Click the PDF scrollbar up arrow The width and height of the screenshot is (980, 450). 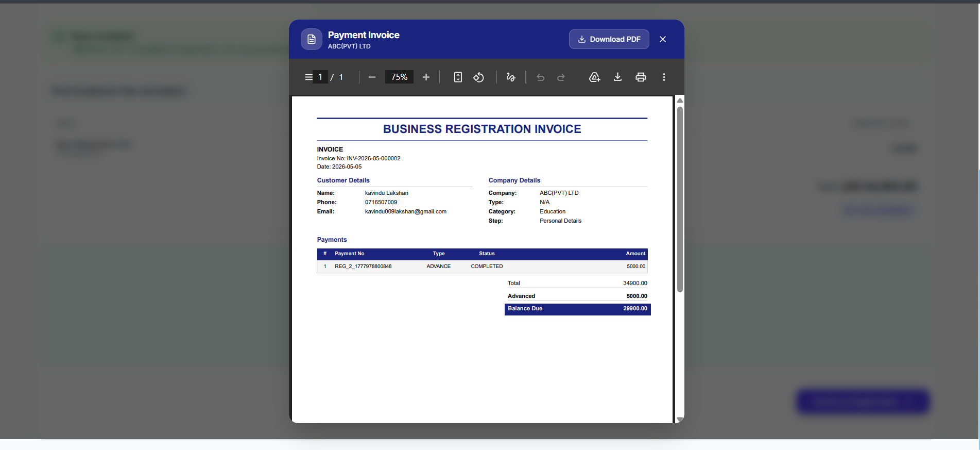(x=680, y=101)
